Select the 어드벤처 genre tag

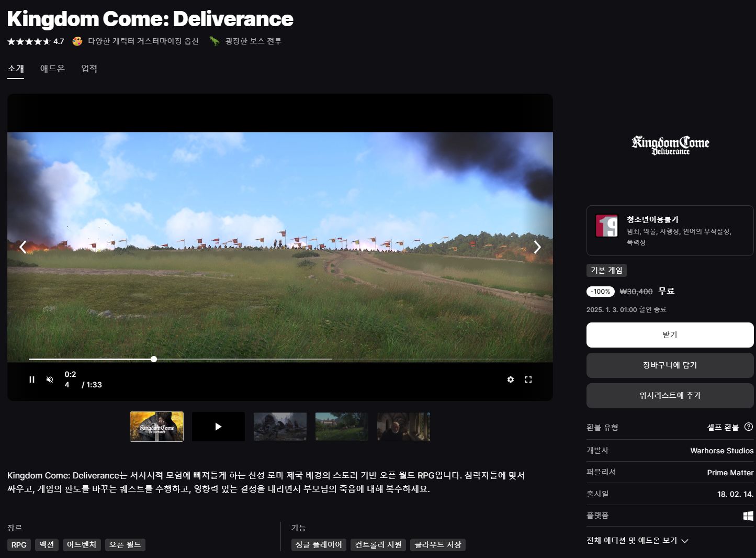click(82, 545)
